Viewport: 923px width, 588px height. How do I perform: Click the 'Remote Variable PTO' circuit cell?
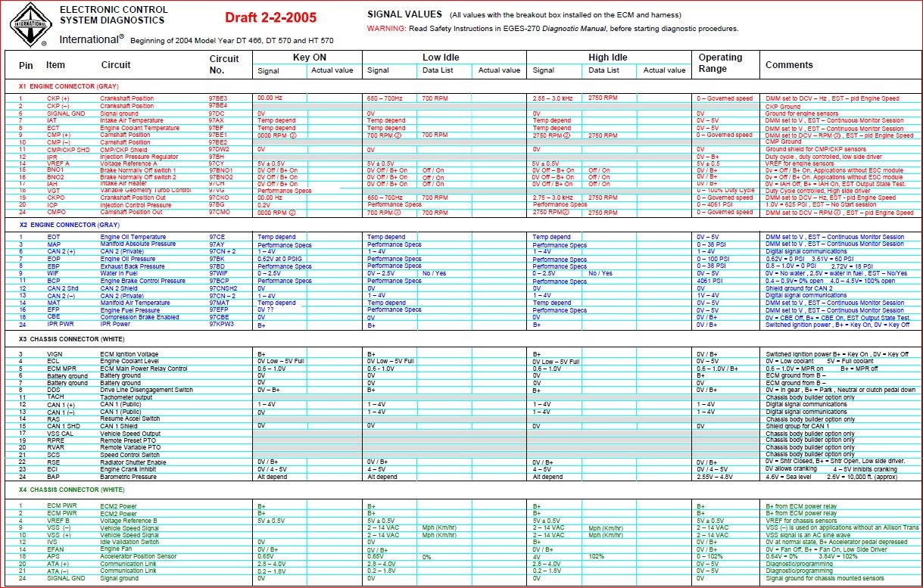coord(130,448)
